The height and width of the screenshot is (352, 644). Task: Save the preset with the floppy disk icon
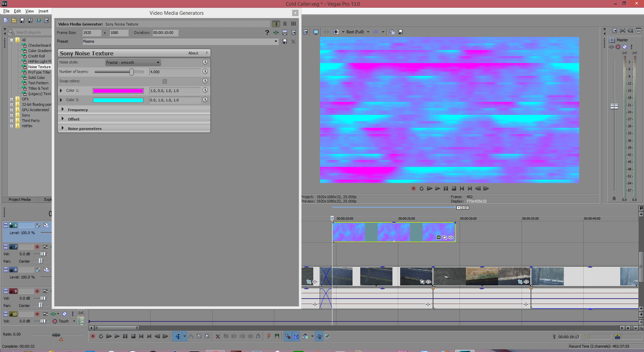[x=285, y=42]
